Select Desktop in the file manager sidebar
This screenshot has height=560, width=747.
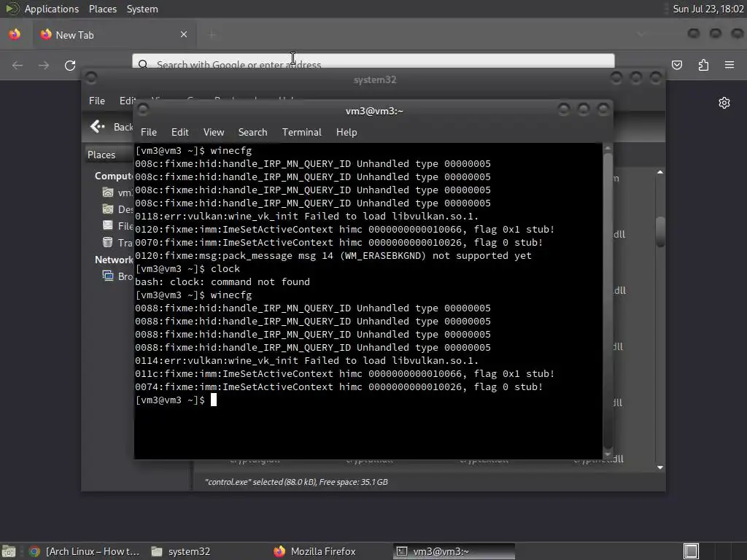tap(117, 209)
